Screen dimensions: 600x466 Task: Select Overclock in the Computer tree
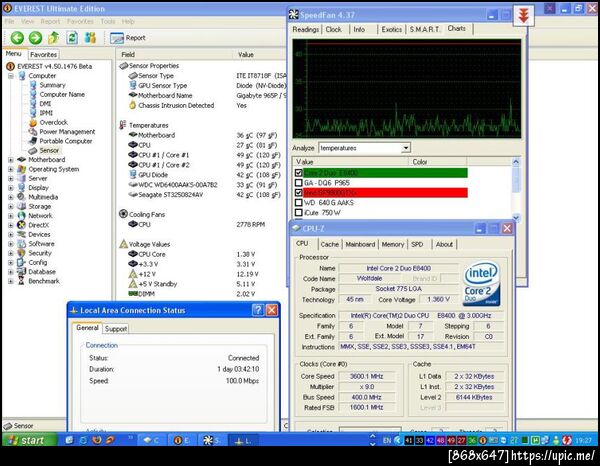point(55,122)
